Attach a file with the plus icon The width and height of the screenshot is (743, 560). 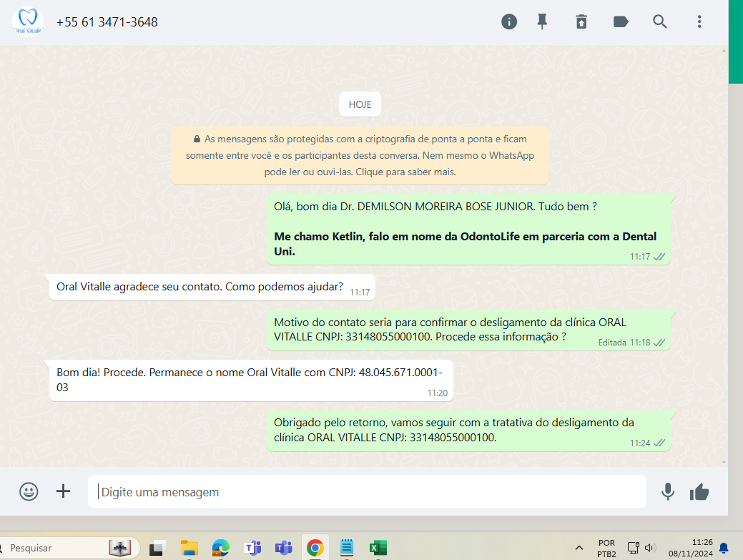pyautogui.click(x=63, y=491)
